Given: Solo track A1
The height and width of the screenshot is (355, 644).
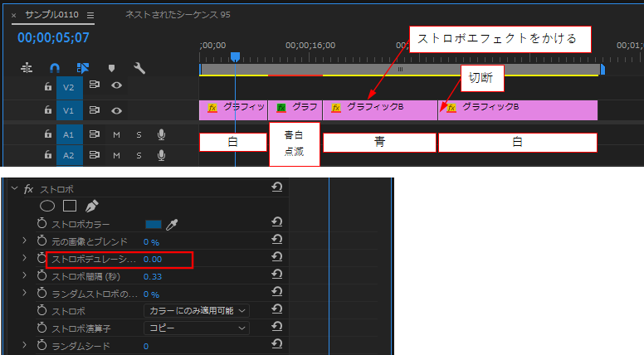Looking at the screenshot, I should point(139,134).
